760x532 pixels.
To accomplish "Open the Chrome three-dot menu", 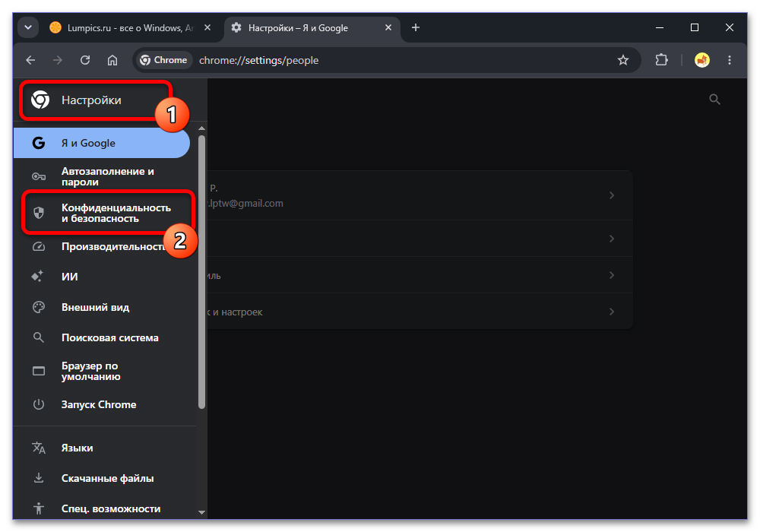I will click(x=730, y=60).
